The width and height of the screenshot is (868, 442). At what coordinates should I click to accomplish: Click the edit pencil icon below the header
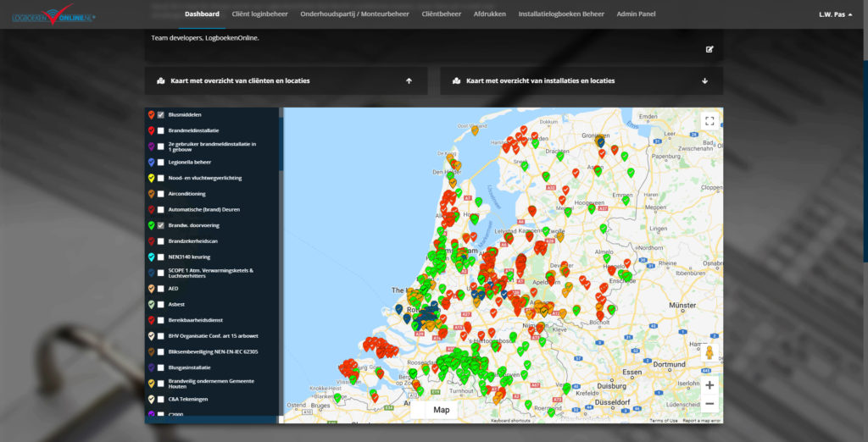709,49
